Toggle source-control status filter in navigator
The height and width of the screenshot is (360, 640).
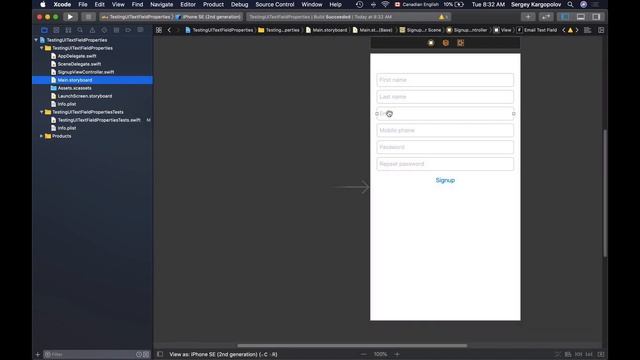coord(146,354)
